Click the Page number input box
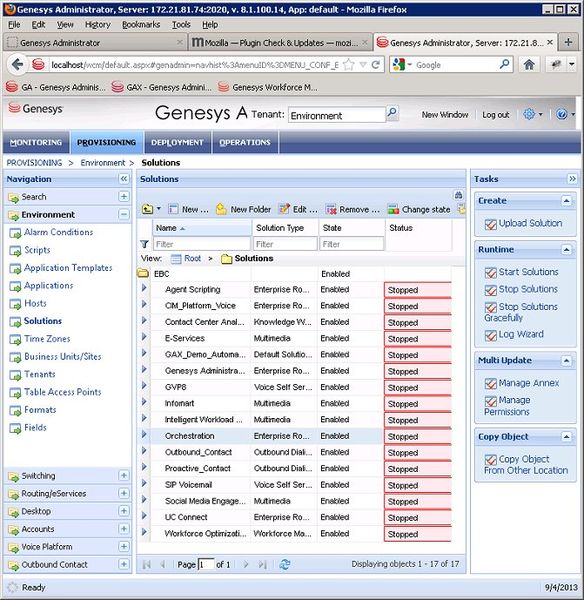Image resolution: width=584 pixels, height=600 pixels. coord(206,564)
